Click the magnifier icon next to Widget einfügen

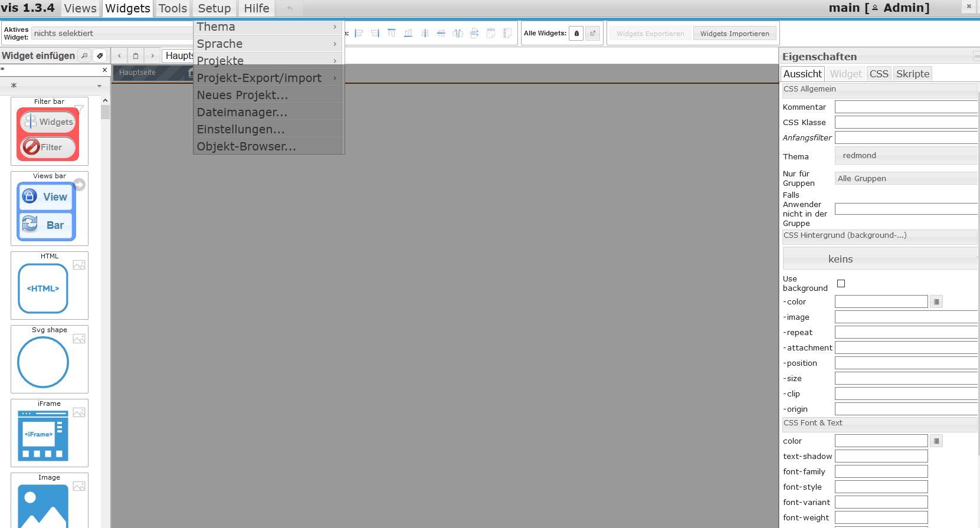[x=84, y=55]
